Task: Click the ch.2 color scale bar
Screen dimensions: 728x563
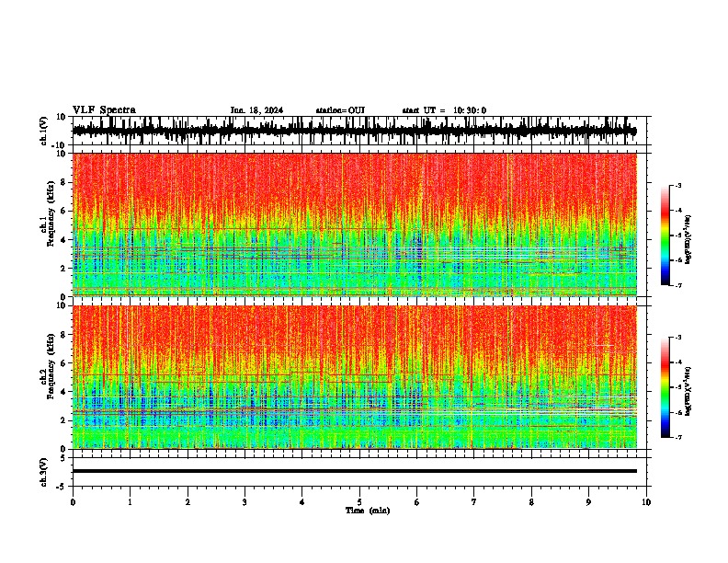Action: 665,387
